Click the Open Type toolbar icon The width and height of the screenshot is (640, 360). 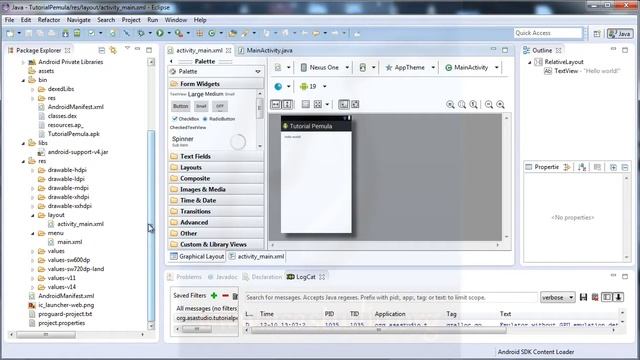click(x=233, y=33)
